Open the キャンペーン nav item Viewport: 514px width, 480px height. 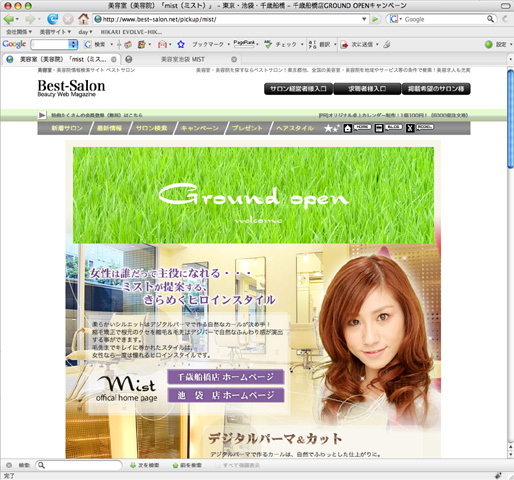200,128
